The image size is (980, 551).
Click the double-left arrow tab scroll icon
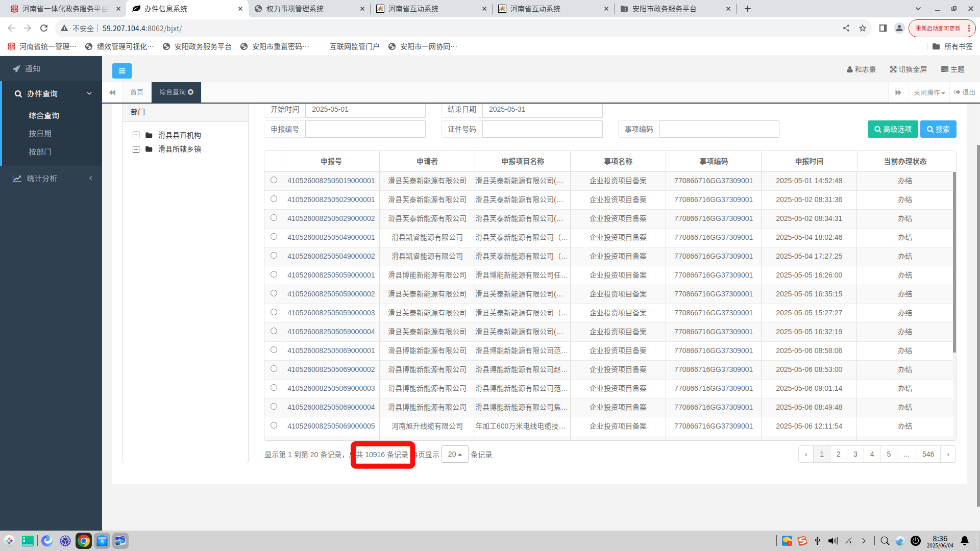coord(112,92)
